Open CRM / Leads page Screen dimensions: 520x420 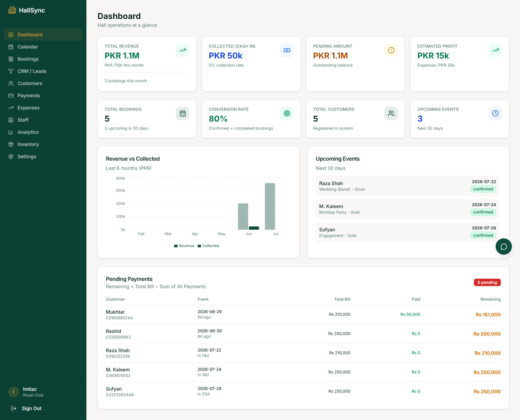point(43,71)
